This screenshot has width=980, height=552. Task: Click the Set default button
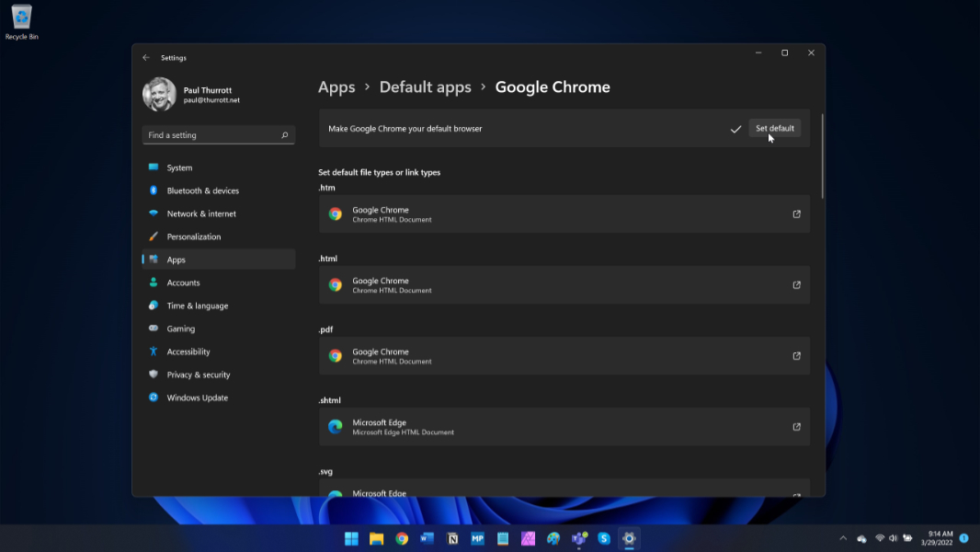coord(774,129)
